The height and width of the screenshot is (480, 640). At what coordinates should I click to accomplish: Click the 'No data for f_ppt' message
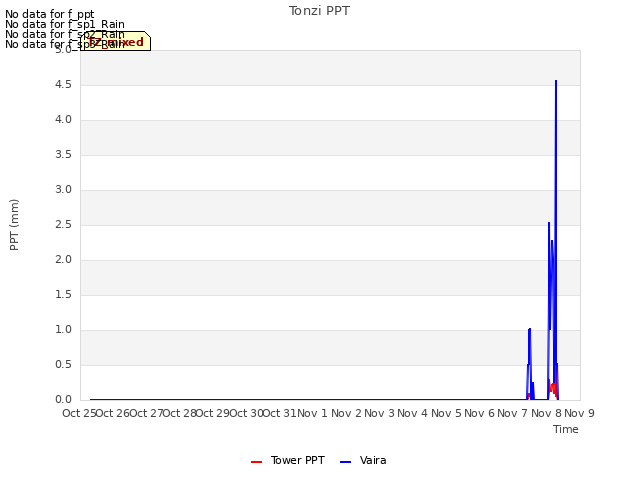(x=49, y=14)
